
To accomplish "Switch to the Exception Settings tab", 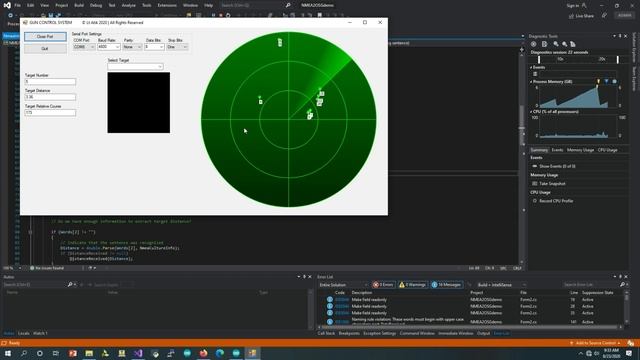I will pos(380,333).
